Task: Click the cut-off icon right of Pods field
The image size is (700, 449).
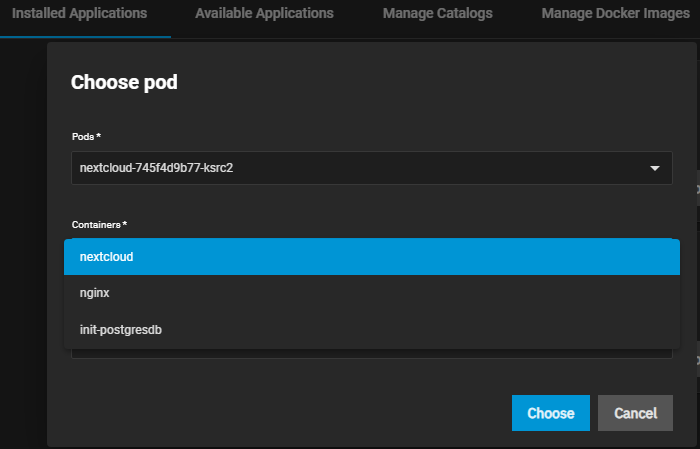Action: pyautogui.click(x=696, y=188)
